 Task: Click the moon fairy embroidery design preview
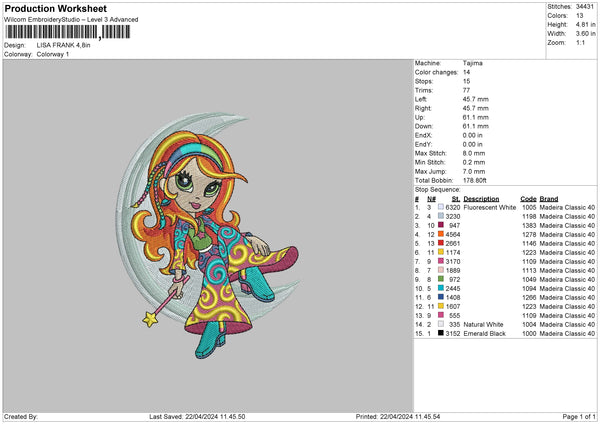pos(208,235)
